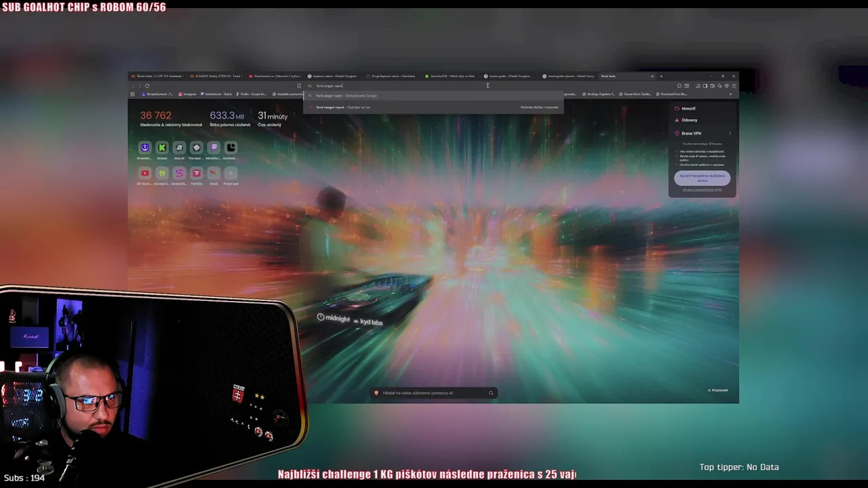The width and height of the screenshot is (868, 488).
Task: Open the 'Available' black speed dial tile
Action: click(x=231, y=148)
